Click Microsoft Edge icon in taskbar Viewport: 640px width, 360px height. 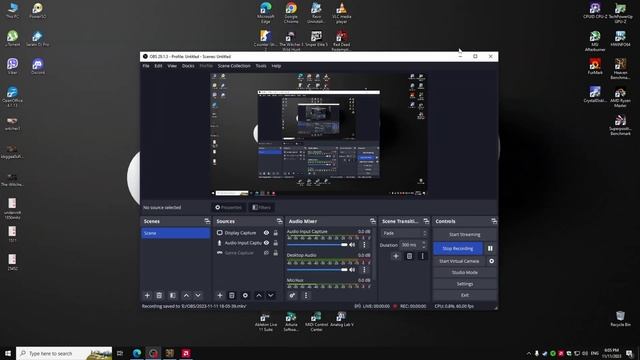tap(137, 353)
